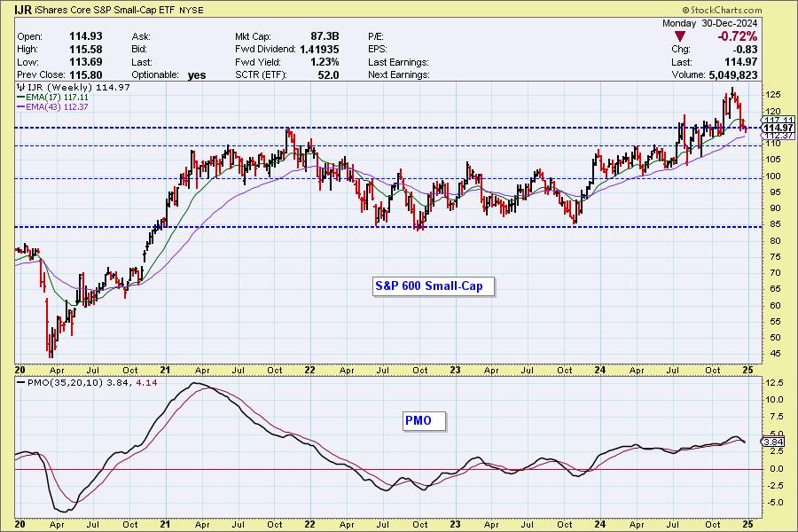Click the 'PMO(35,20,10) 3.84, 4.14' legend text
Viewport: 798px width, 532px height.
92,382
